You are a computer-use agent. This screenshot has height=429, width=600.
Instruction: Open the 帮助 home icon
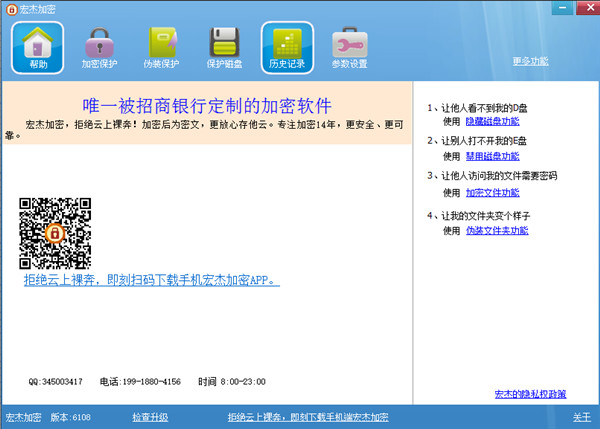38,48
